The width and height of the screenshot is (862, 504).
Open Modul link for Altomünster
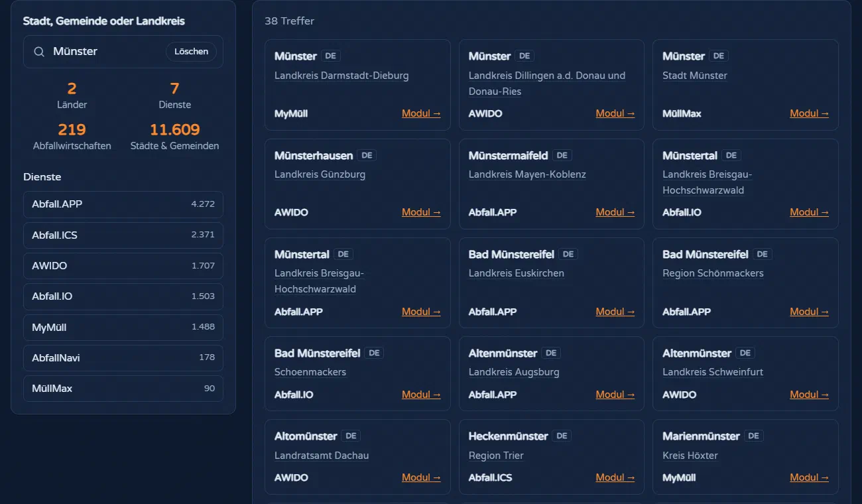[421, 477]
